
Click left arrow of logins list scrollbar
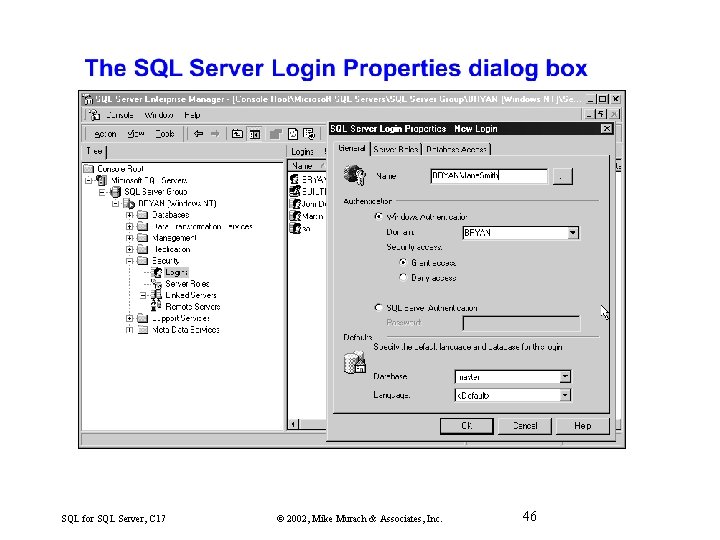(294, 424)
